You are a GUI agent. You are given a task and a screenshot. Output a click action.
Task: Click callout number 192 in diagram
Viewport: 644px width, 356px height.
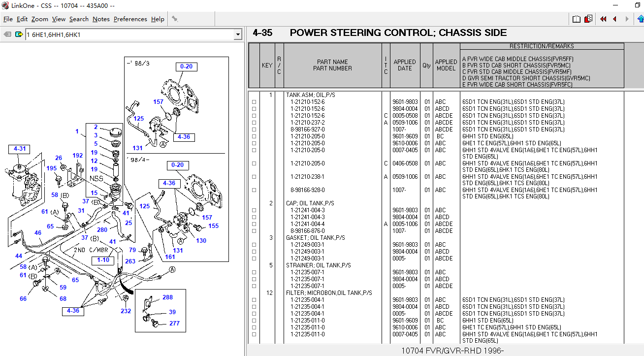tap(78, 156)
